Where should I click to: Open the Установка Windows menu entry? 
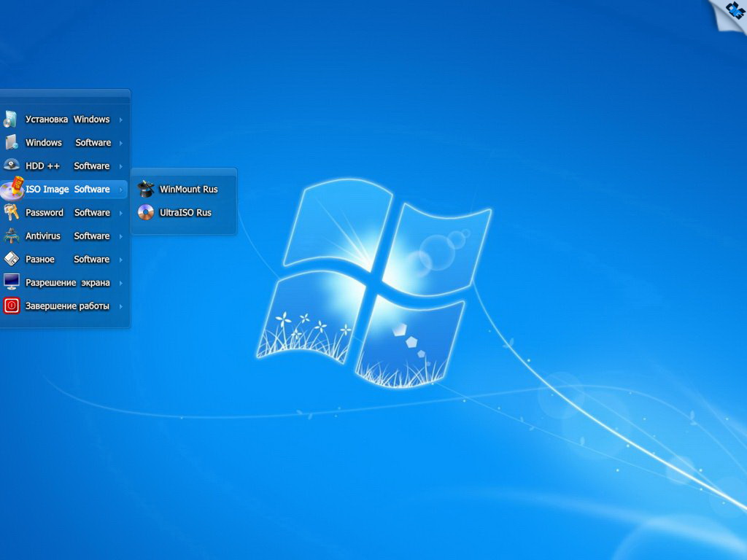pyautogui.click(x=64, y=119)
